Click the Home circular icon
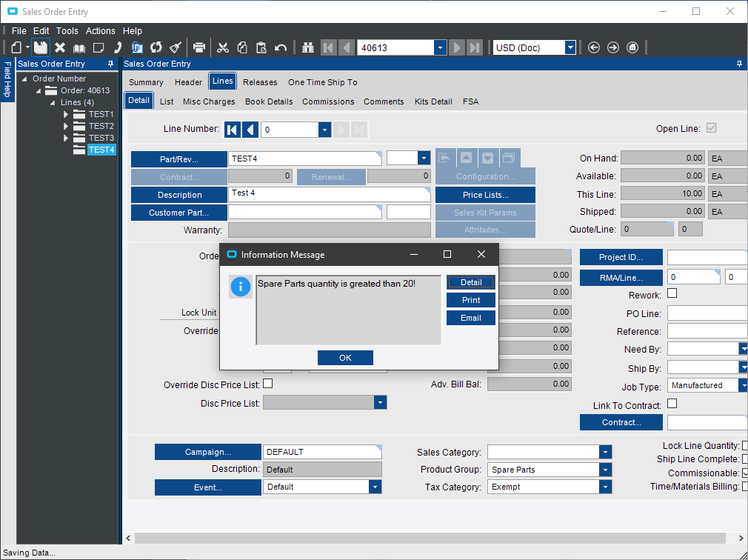The height and width of the screenshot is (560, 748). coord(632,47)
